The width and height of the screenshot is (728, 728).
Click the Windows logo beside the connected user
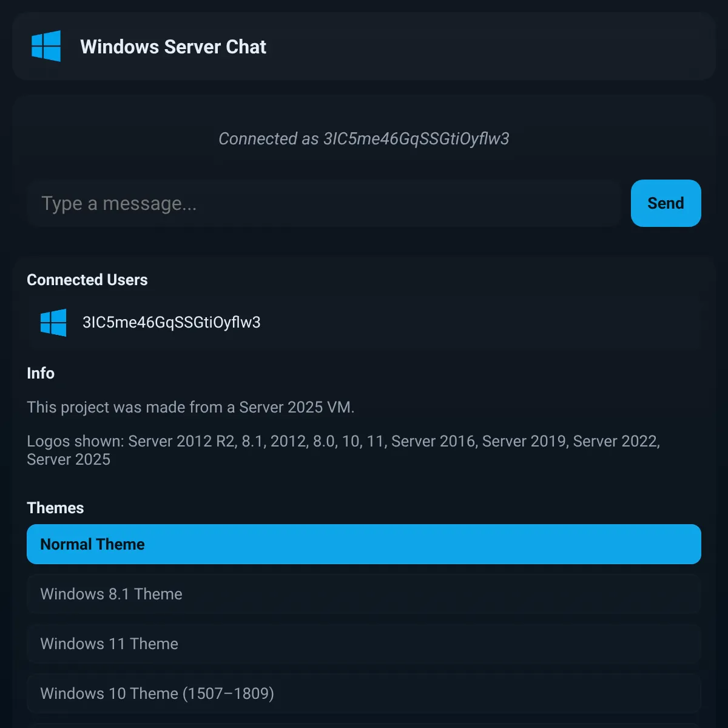point(53,322)
